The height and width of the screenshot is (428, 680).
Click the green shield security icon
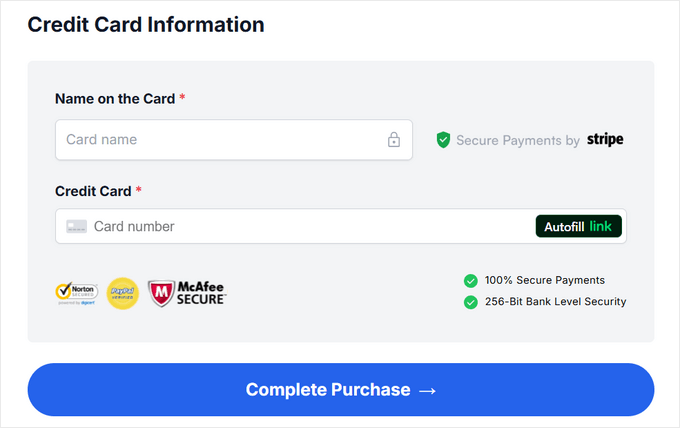click(x=443, y=140)
